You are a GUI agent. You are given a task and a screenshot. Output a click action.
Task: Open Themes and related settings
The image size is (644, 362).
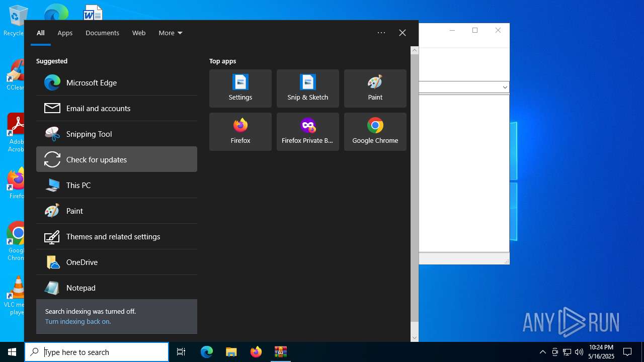tap(117, 236)
